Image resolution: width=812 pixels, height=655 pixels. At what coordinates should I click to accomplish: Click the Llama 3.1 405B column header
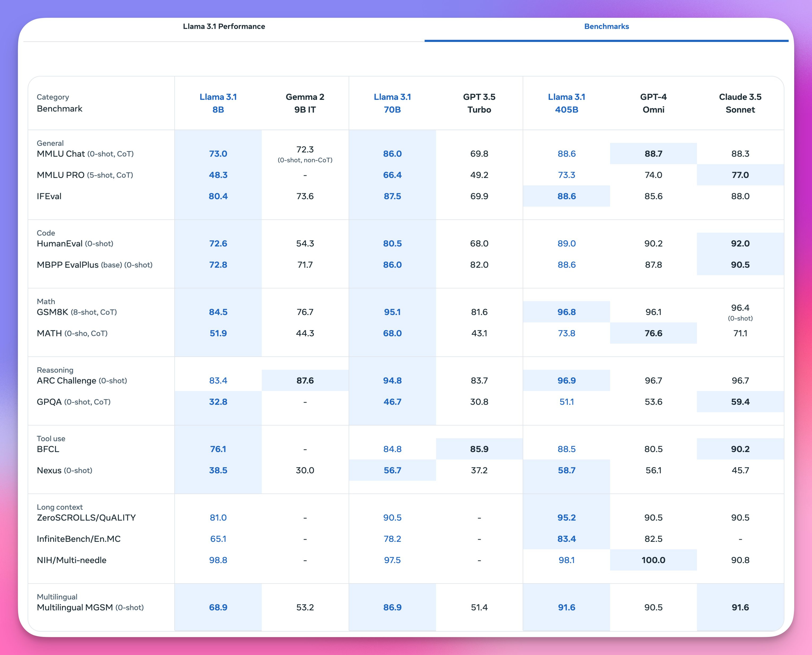566,103
